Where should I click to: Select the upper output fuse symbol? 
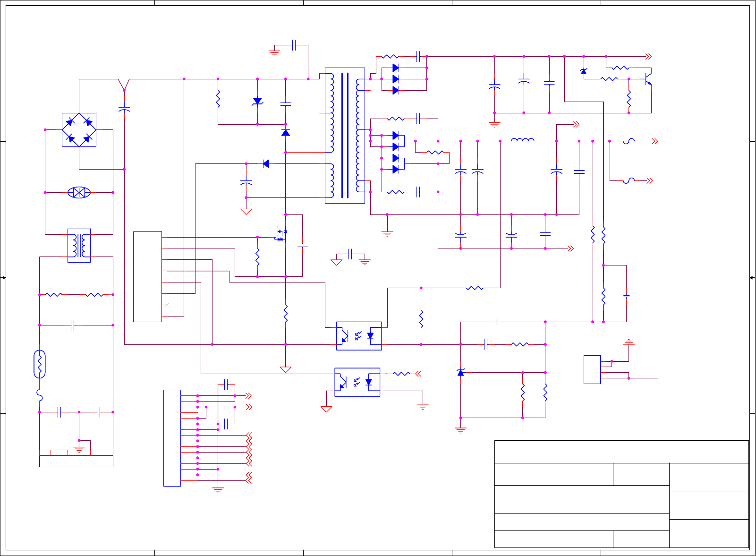[x=629, y=141]
